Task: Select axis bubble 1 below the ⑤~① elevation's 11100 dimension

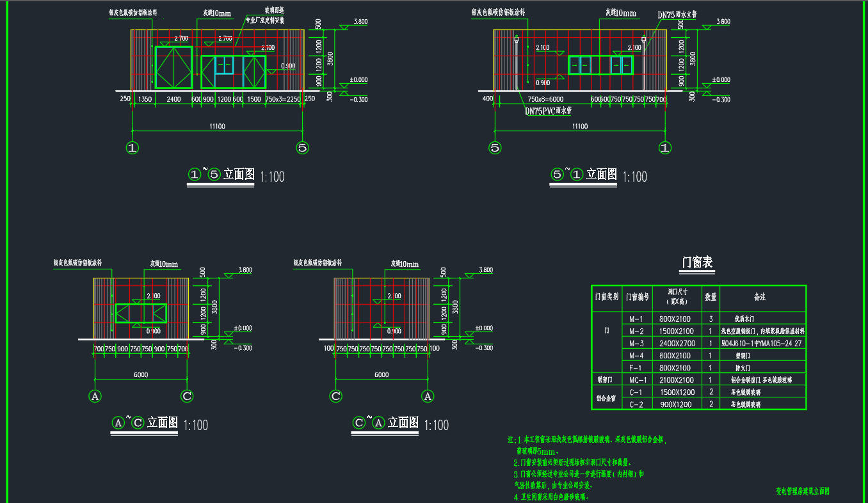Action: pos(666,148)
